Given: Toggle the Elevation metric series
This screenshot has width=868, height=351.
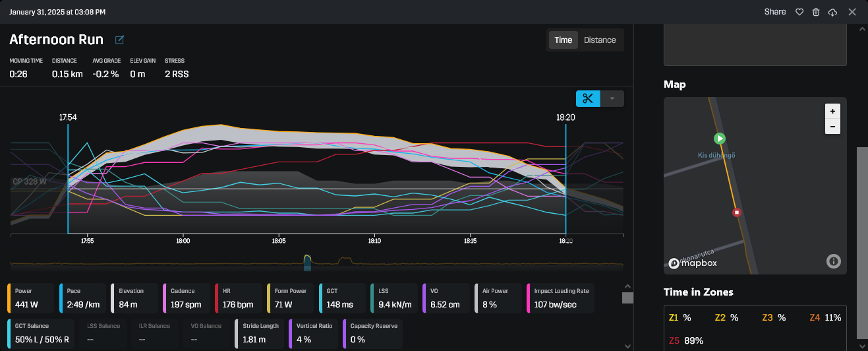Looking at the screenshot, I should (x=134, y=298).
